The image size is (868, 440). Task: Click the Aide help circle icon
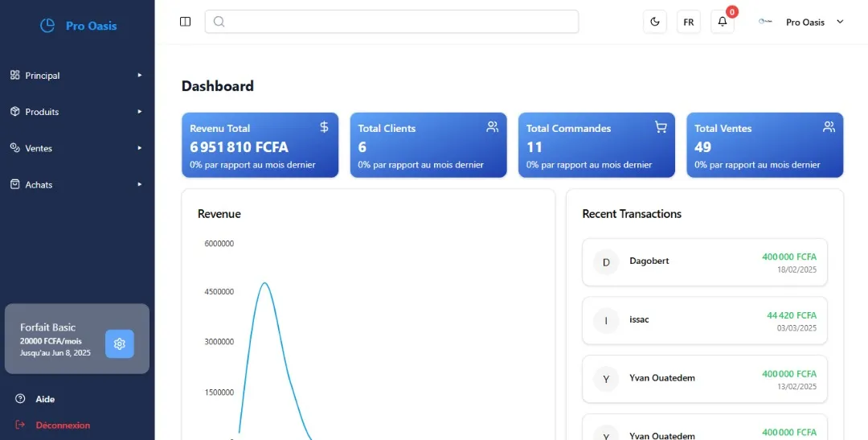click(x=20, y=398)
